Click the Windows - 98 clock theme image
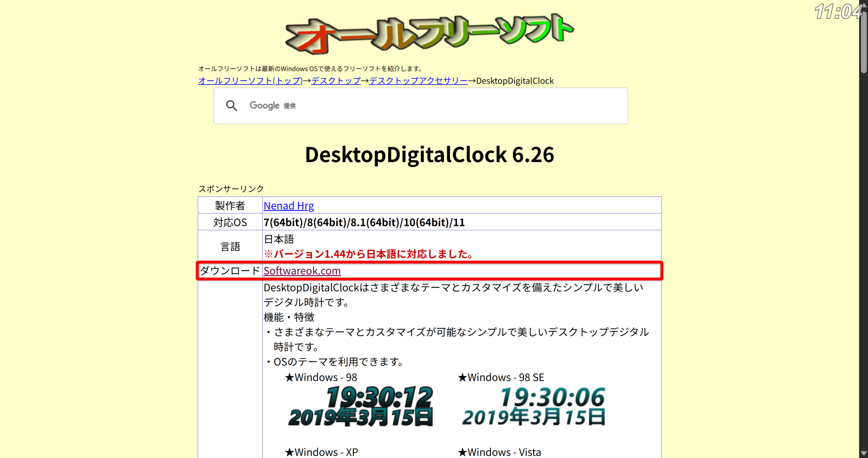Image resolution: width=868 pixels, height=458 pixels. tap(361, 406)
